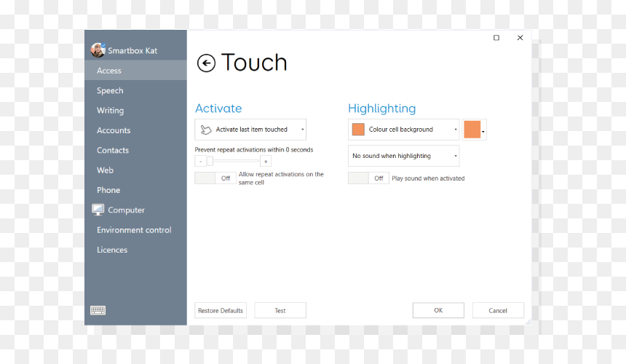Go back using the circled arrow icon
The width and height of the screenshot is (626, 364).
[x=206, y=63]
